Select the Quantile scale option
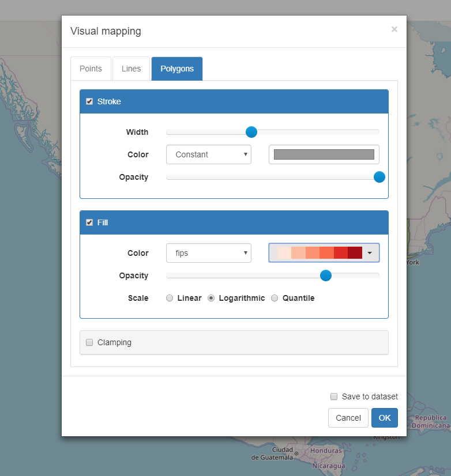Screen dimensions: 451x476 275,298
